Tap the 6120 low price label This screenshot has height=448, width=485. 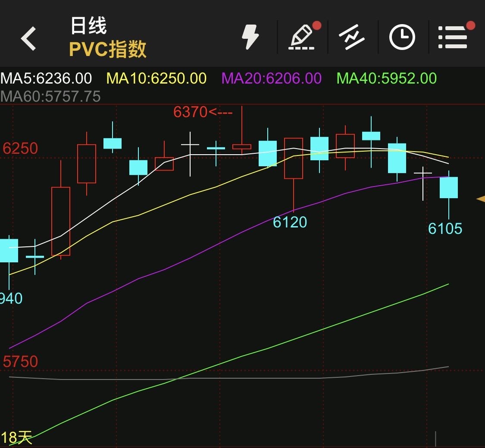pyautogui.click(x=290, y=222)
